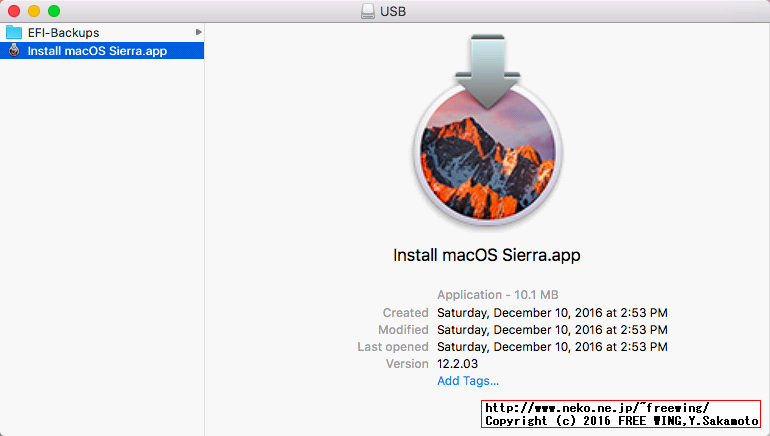Click the USB drive icon in title bar
Screen dimensions: 770x436
367,11
